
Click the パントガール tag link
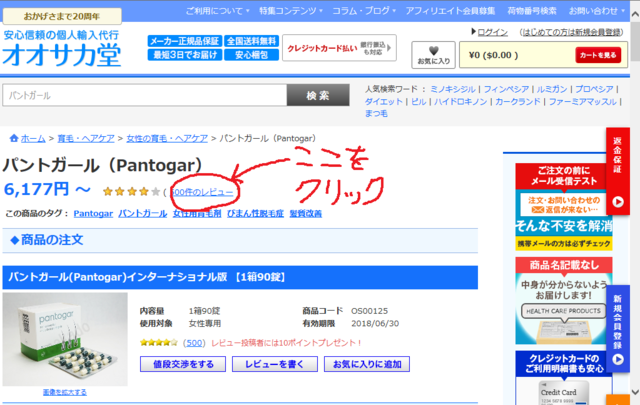[142, 214]
